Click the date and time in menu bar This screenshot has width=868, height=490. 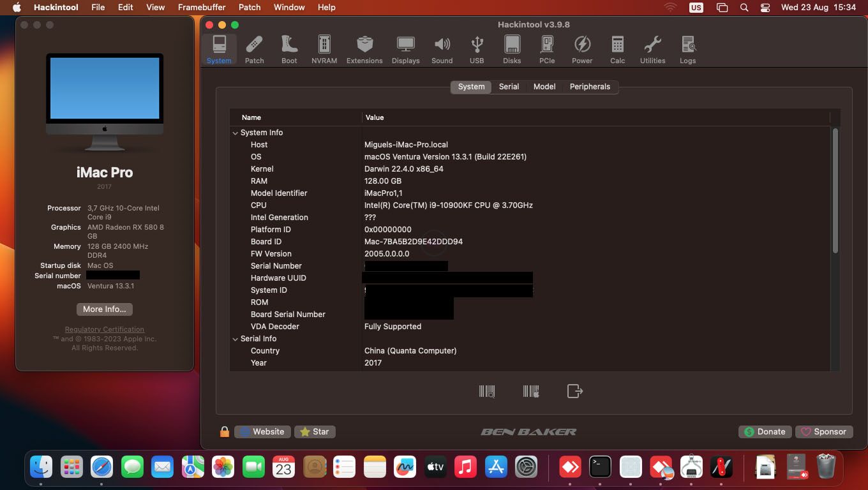[x=818, y=8]
